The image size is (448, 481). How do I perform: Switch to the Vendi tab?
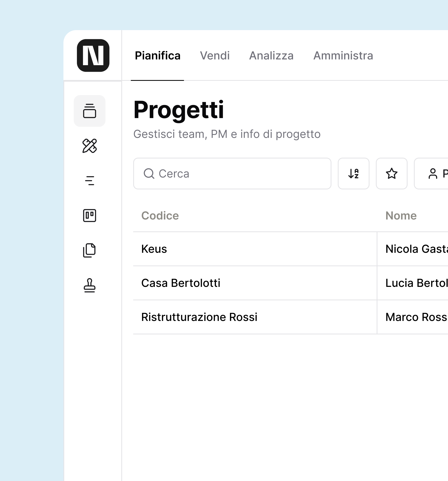(x=214, y=56)
